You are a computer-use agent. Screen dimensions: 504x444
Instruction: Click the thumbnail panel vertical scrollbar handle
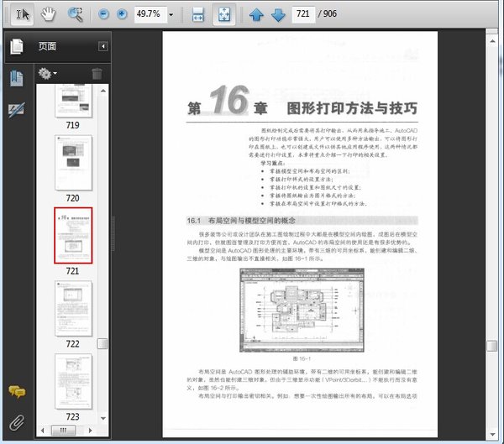(x=102, y=343)
